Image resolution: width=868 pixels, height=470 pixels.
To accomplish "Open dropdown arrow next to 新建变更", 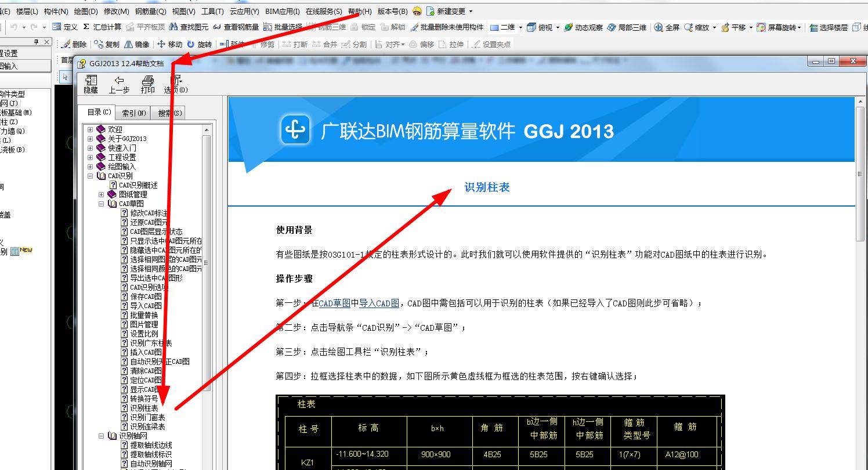I will pos(471,11).
